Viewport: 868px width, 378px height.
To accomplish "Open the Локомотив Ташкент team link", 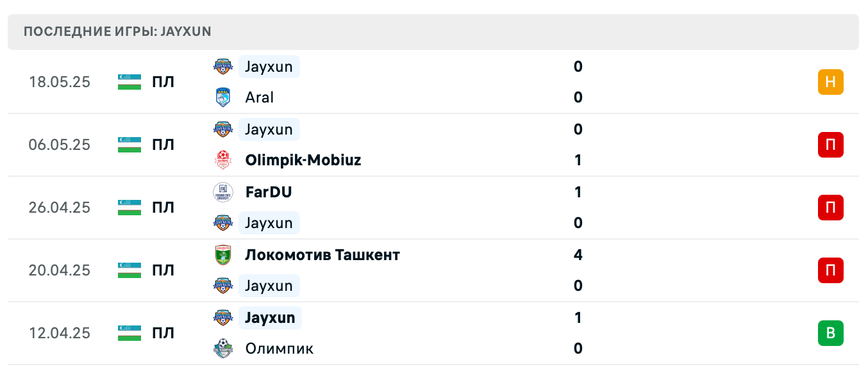I will (321, 254).
